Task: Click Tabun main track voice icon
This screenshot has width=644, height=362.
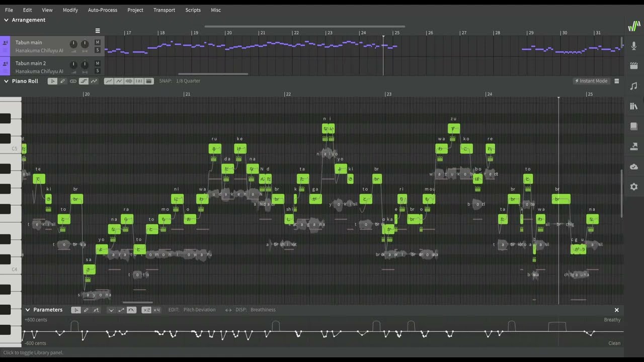Action: pos(5,43)
